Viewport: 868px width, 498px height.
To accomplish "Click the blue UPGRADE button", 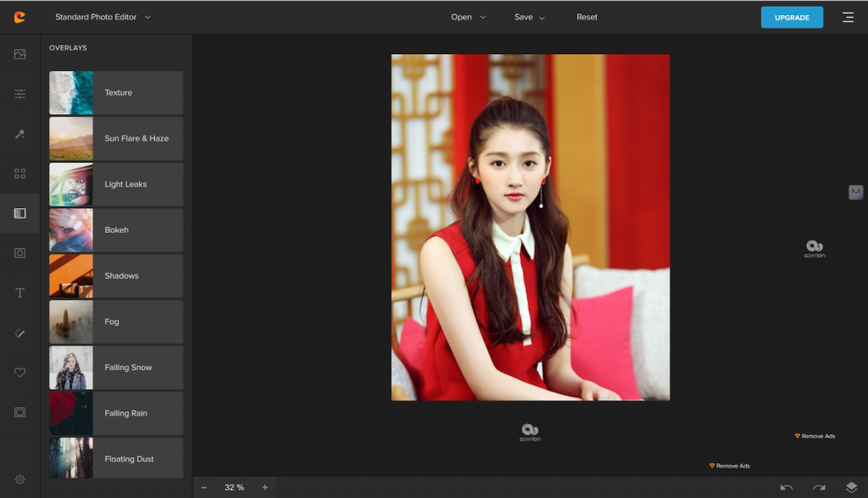I will point(792,18).
